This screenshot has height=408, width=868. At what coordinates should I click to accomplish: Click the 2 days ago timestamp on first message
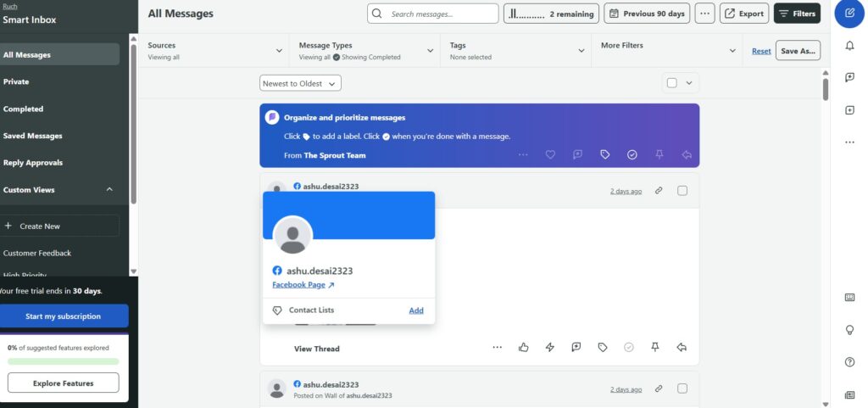pos(626,191)
